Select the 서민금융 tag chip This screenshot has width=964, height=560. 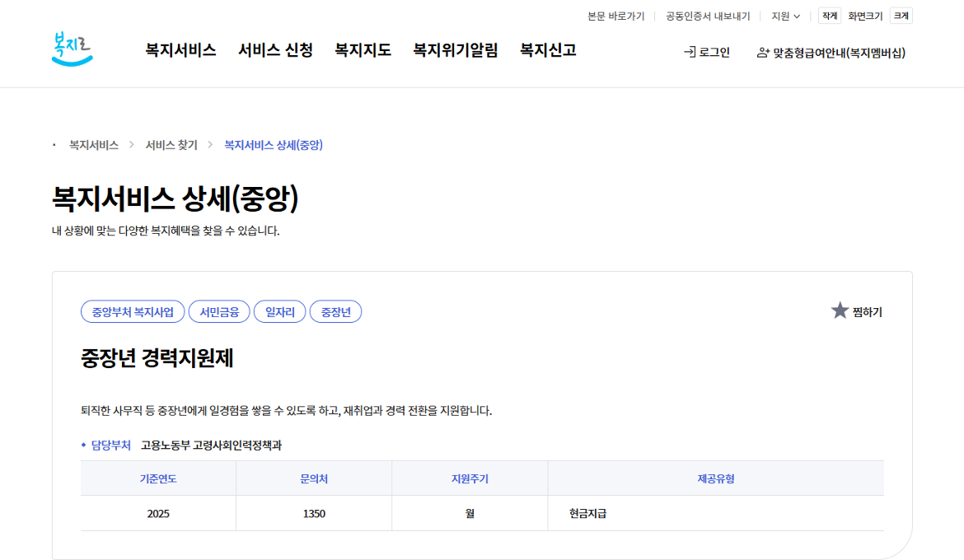(218, 311)
